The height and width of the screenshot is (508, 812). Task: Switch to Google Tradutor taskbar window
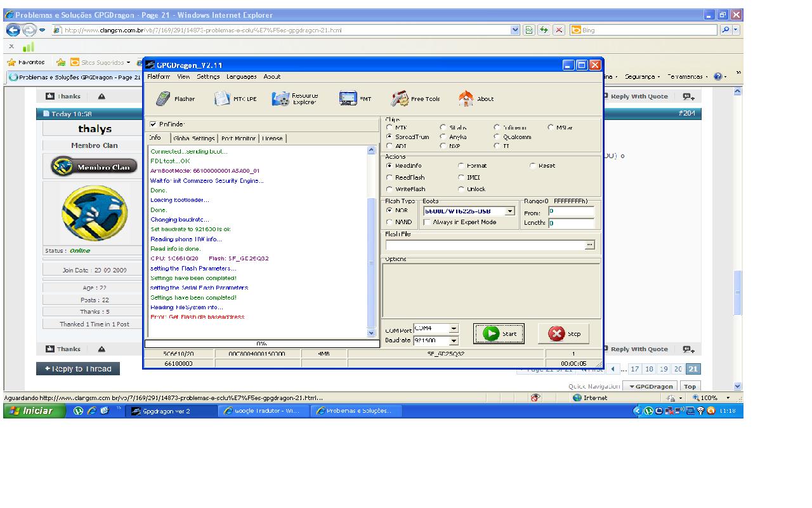tap(263, 411)
